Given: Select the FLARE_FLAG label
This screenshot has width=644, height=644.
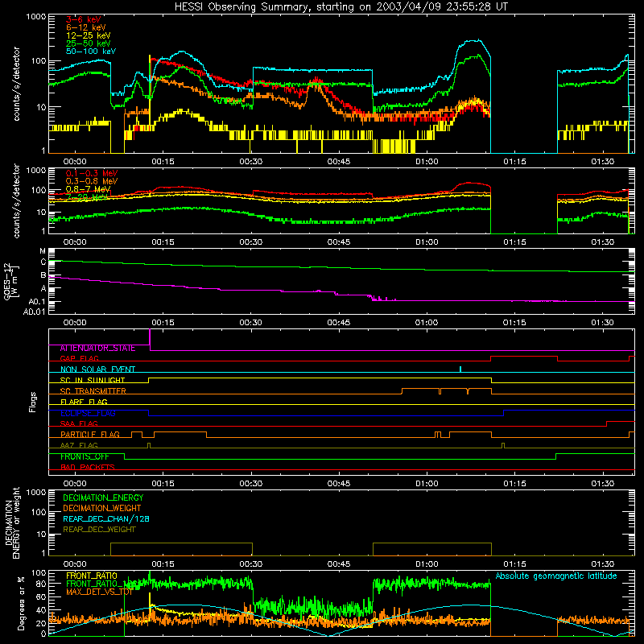Looking at the screenshot, I should pos(84,402).
